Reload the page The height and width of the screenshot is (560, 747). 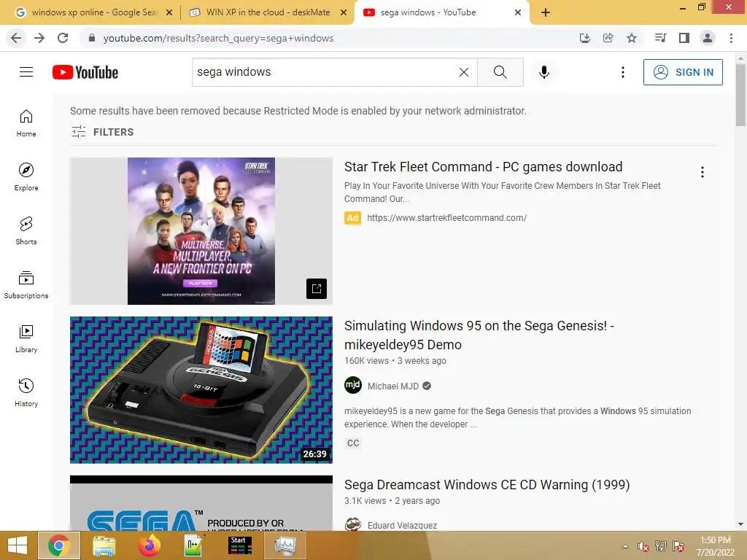(63, 38)
